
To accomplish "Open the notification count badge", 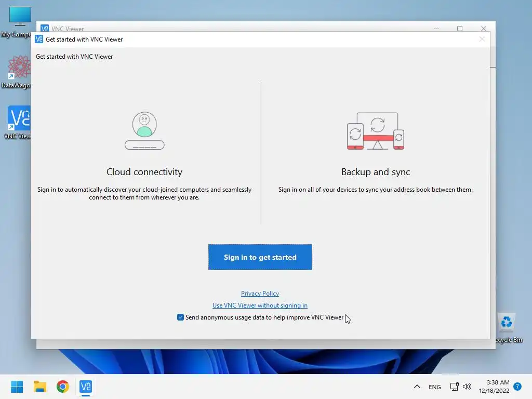I will (517, 387).
